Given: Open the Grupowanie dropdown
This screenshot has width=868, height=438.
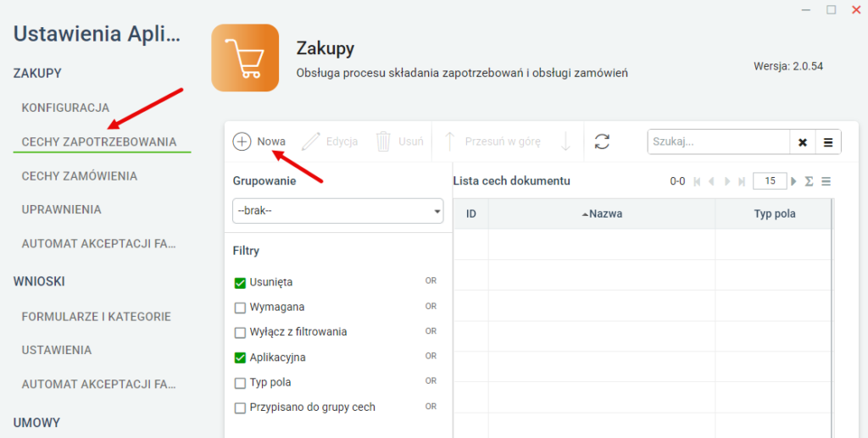Looking at the screenshot, I should click(x=337, y=211).
